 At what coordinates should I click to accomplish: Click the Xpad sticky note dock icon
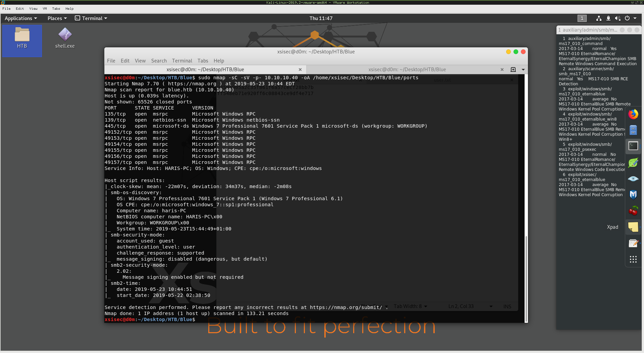tap(633, 227)
